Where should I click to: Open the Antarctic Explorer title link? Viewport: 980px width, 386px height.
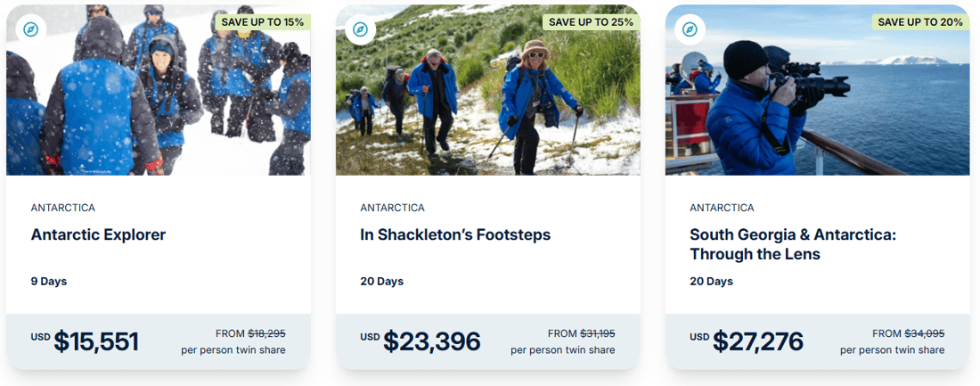click(x=98, y=235)
